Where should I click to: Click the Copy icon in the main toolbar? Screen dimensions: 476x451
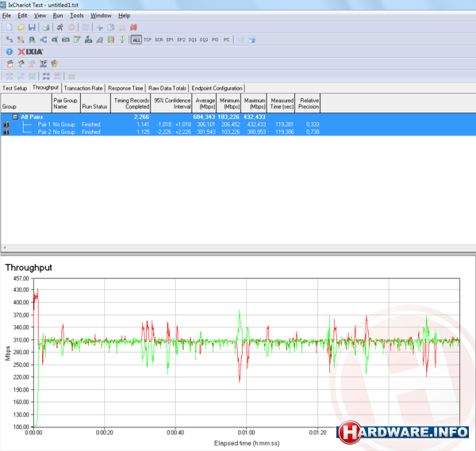[x=111, y=28]
